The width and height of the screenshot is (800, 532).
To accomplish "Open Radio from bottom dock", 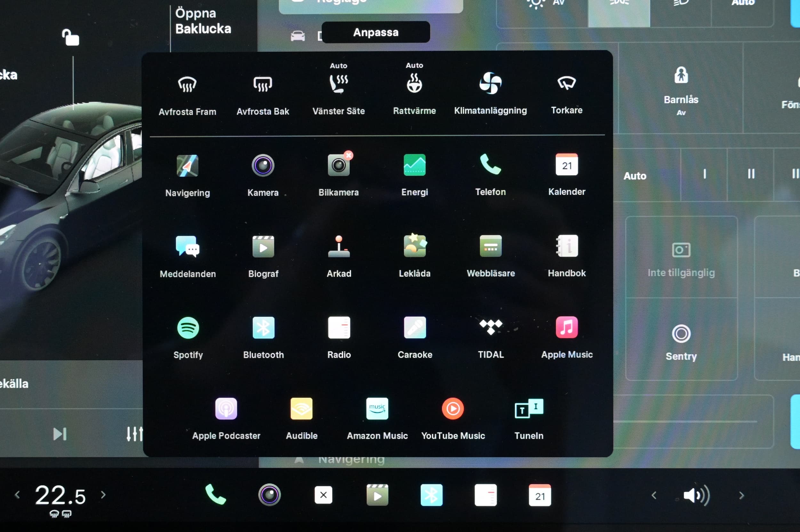I will [486, 495].
